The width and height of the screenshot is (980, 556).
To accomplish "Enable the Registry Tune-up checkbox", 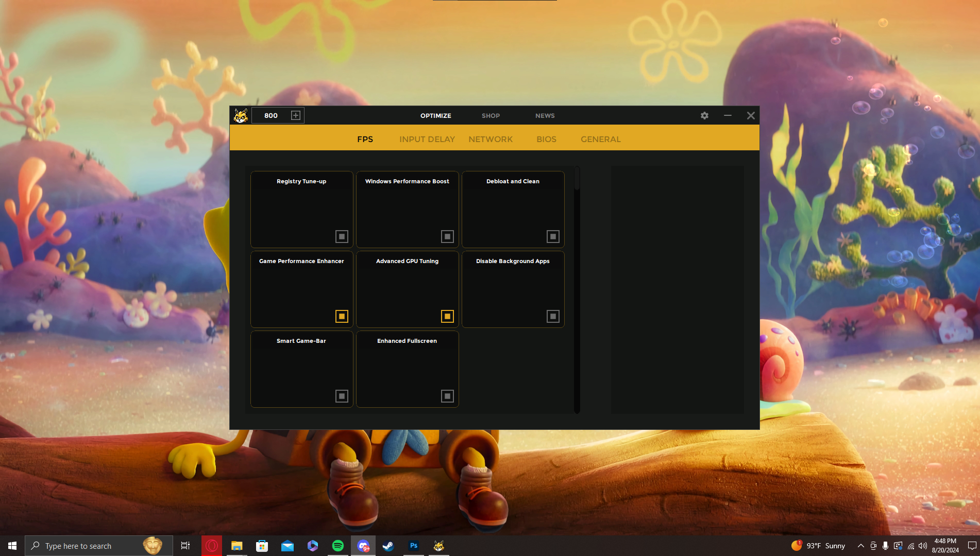I will [342, 236].
